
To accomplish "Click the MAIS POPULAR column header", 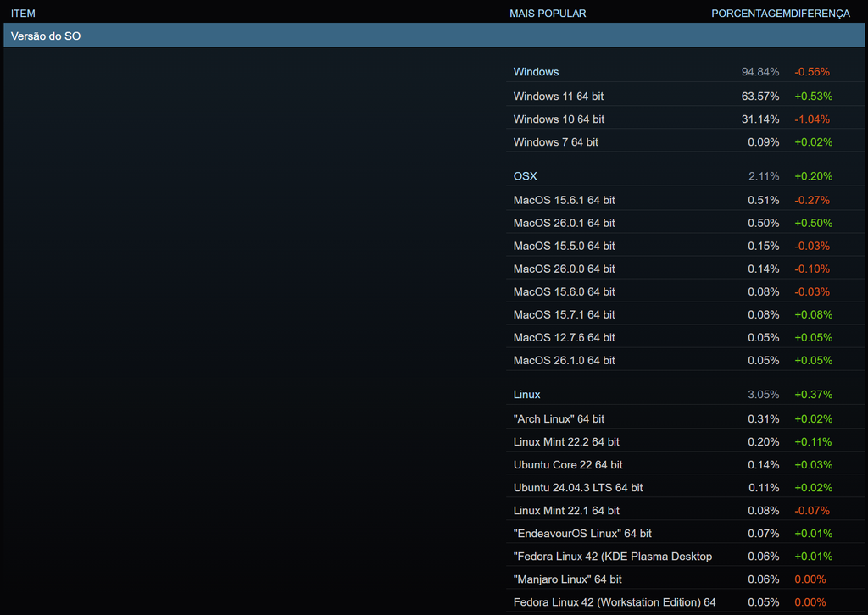I will click(x=548, y=14).
